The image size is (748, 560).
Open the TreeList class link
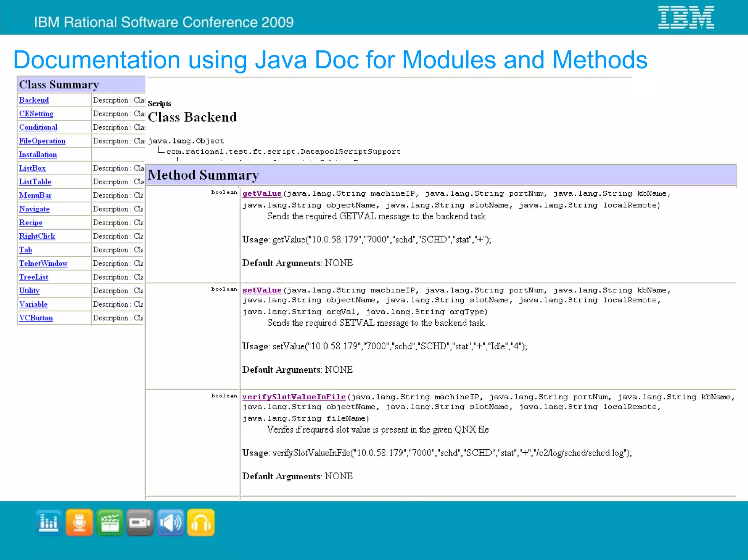34,277
